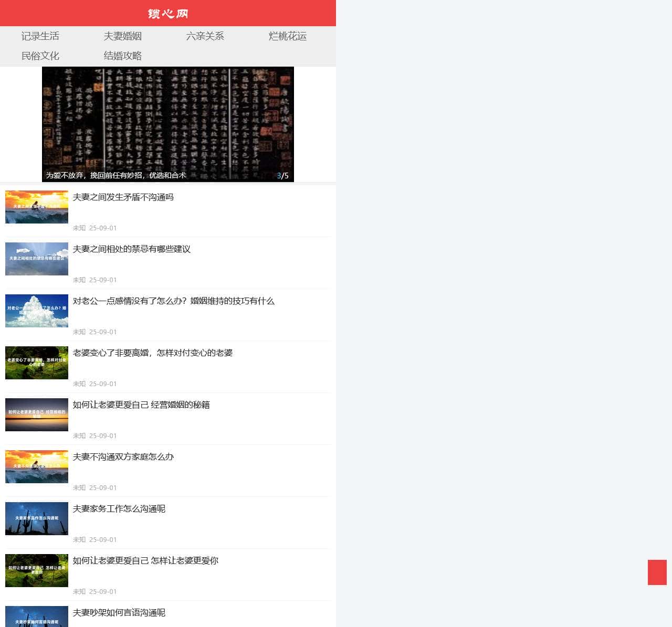
Task: Open 如何让老婆更爱自己 怎样让老婆更爱你 article
Action: pyautogui.click(x=145, y=561)
